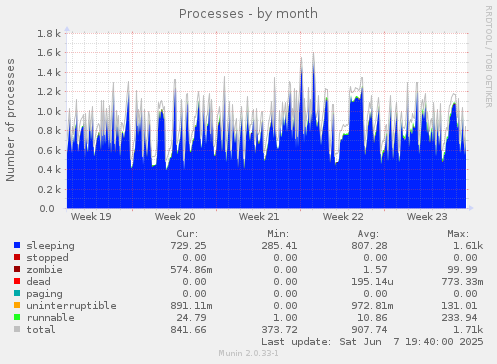Click zombie maximum value 99.99
This screenshot has height=364, width=497.
pos(463,270)
